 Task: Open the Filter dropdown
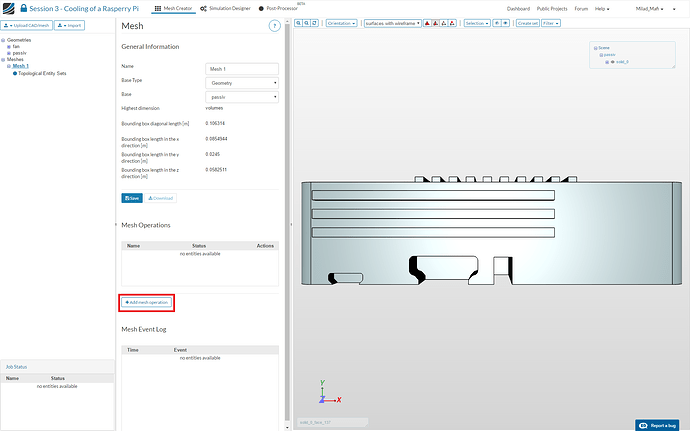(x=551, y=23)
